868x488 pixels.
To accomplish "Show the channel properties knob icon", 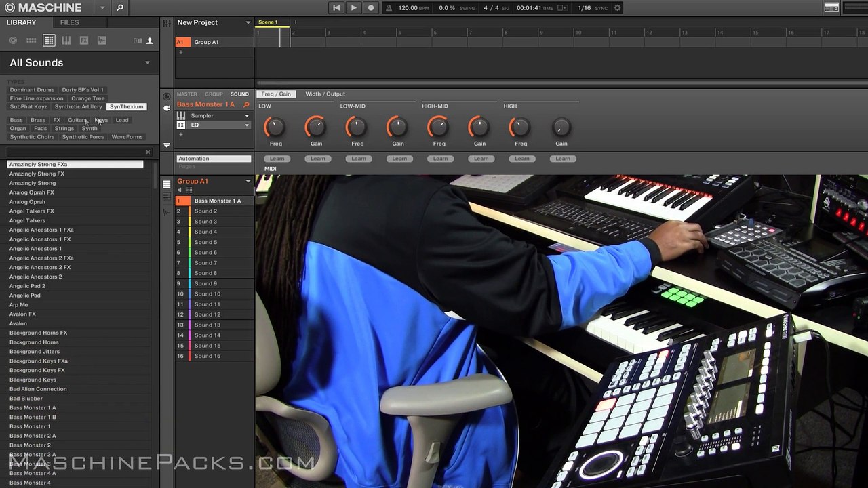I will coord(167,97).
